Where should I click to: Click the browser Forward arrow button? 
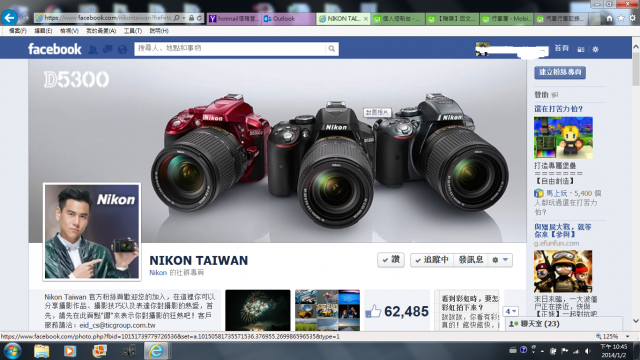coord(25,18)
